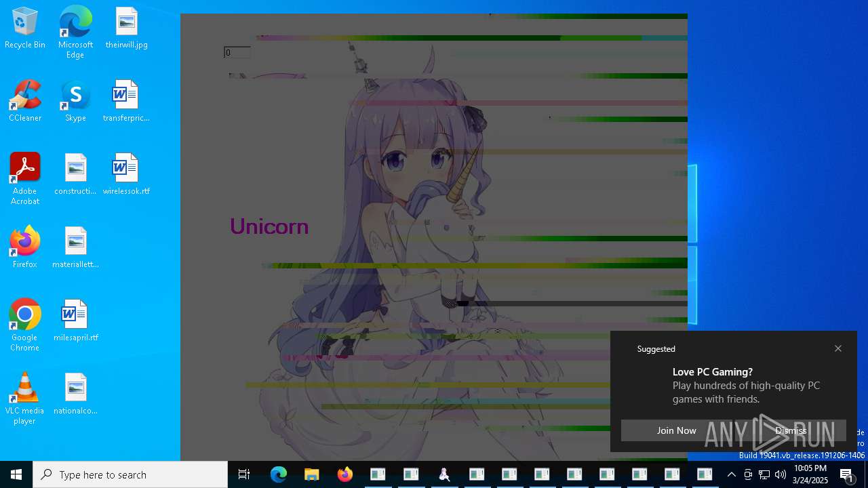Launch VLC media player from the desktop
Screen dimensions: 868x488
pyautogui.click(x=25, y=399)
